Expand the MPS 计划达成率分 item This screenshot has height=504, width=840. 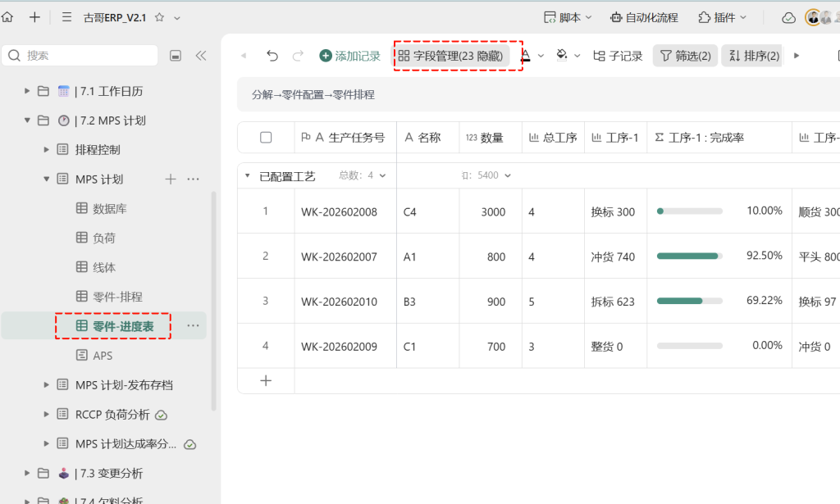46,443
